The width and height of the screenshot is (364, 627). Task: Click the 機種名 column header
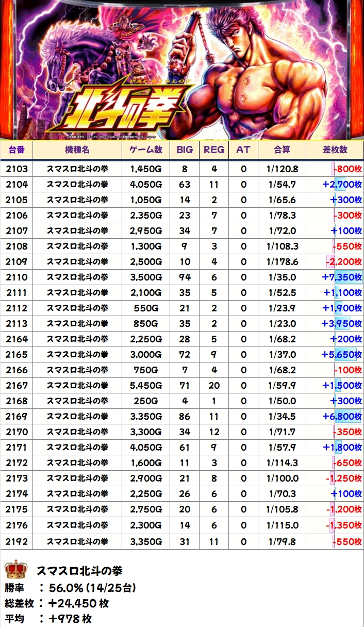click(77, 150)
